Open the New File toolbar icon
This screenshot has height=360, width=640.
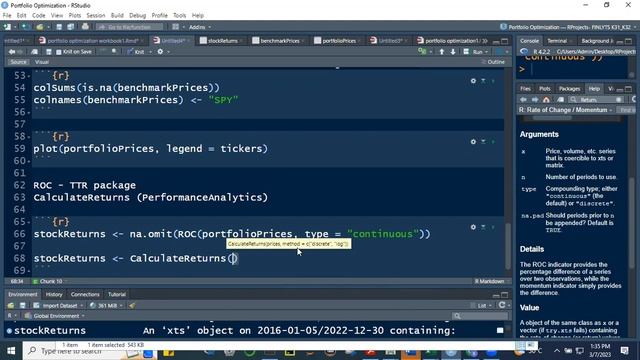pos(7,27)
